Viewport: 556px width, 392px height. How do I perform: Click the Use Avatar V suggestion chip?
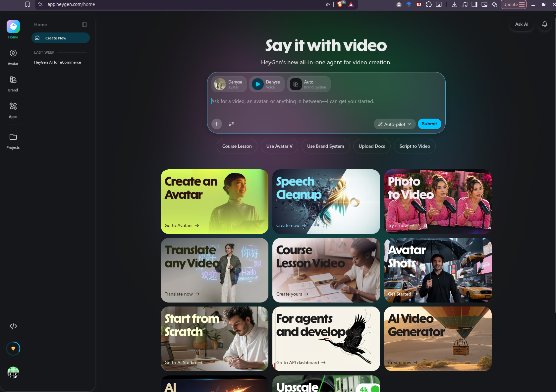(x=279, y=146)
